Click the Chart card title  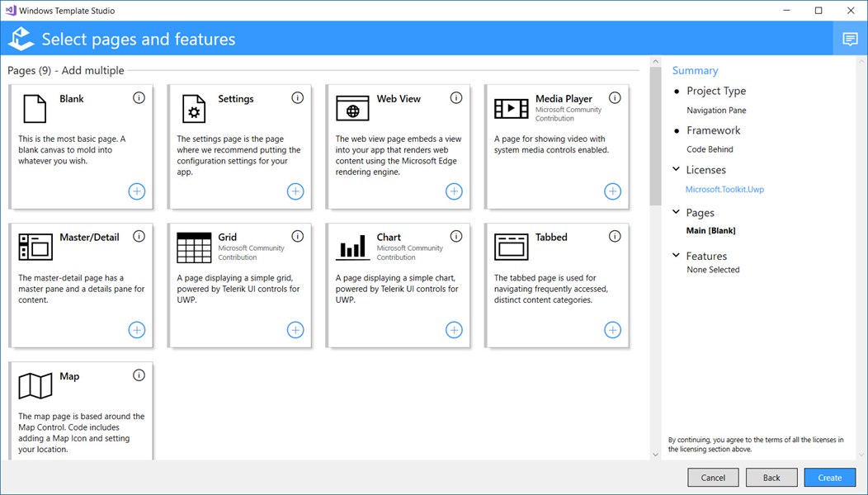(x=389, y=237)
